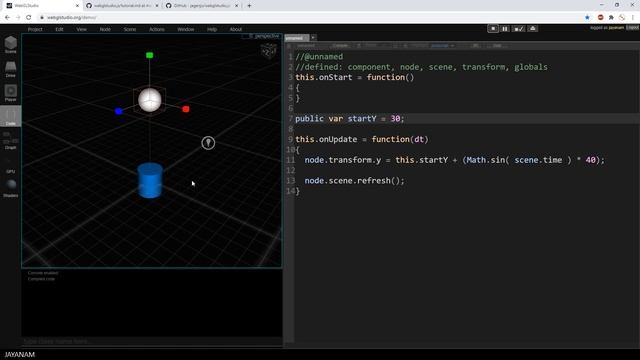Select the Code sidebar tool
This screenshot has width=640, height=360.
11,117
